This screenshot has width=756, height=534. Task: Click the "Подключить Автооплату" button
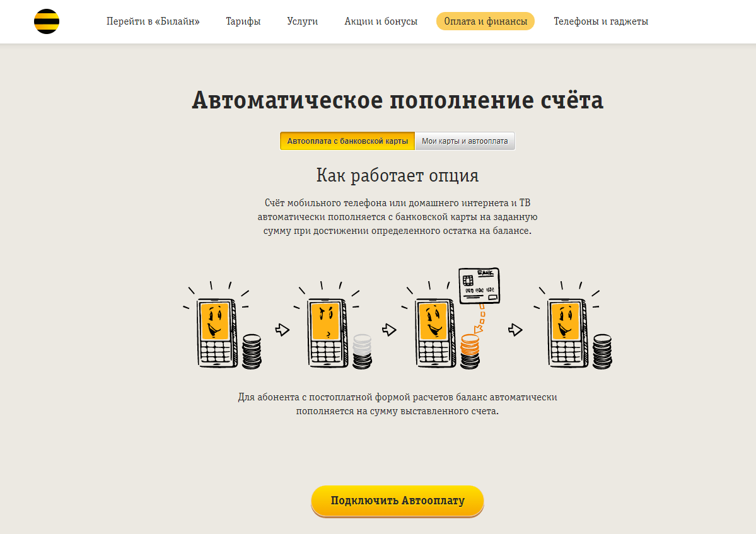(397, 501)
